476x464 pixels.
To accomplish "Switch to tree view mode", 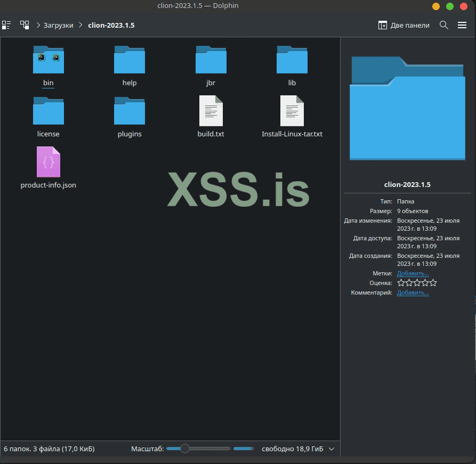I will [x=25, y=25].
